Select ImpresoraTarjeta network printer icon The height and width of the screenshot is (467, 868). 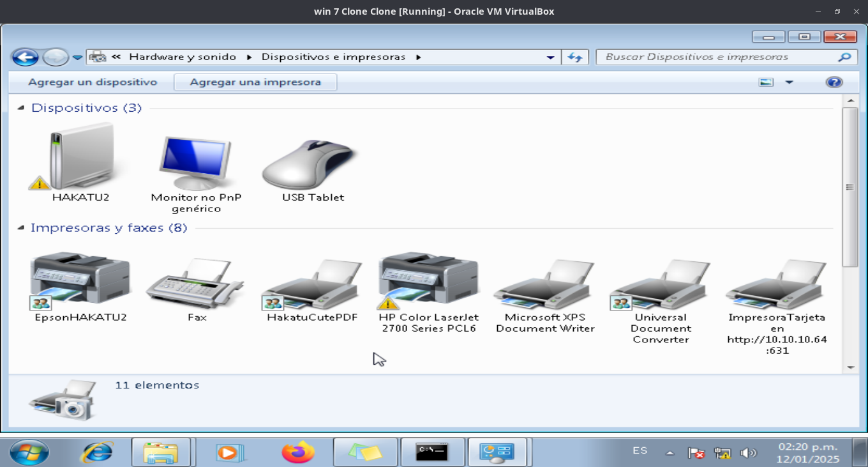[x=777, y=282]
